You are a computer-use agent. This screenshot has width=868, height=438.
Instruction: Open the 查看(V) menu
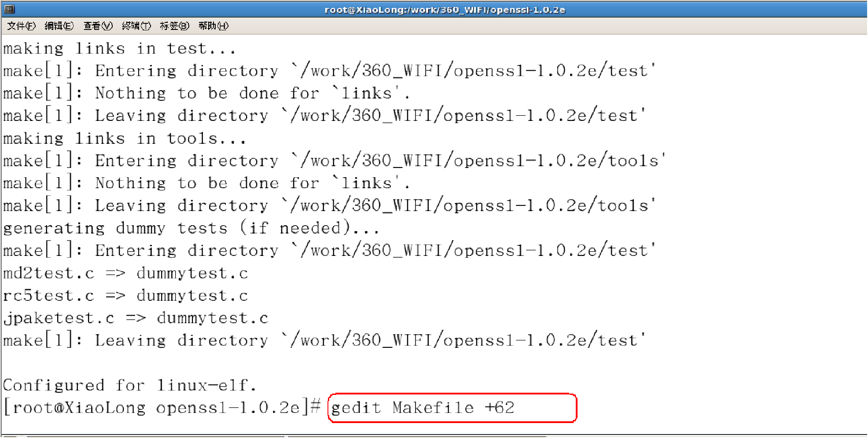[x=98, y=26]
